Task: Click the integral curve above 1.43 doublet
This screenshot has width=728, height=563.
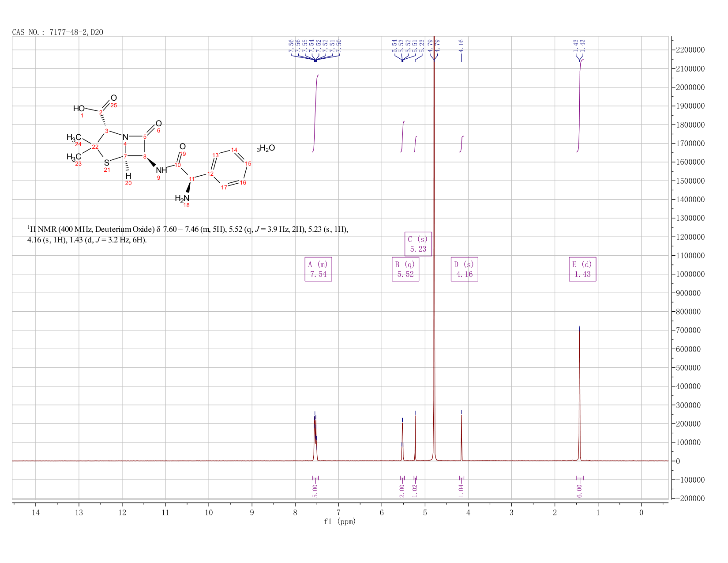Action: coord(580,106)
